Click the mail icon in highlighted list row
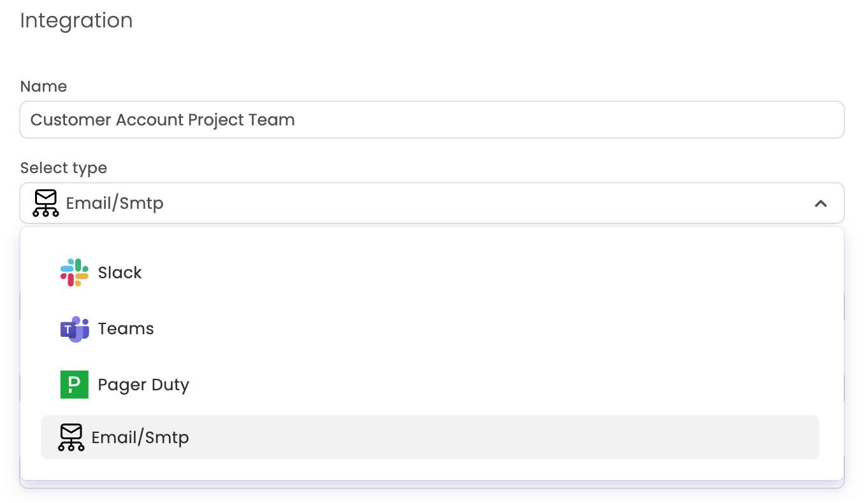Viewport: 868px width, 503px height. pos(71,437)
